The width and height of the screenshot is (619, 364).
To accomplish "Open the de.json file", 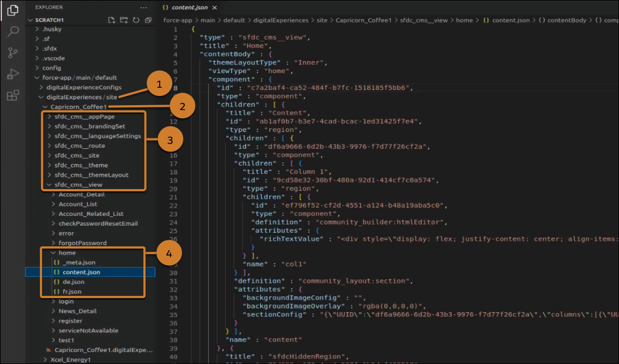I will [x=74, y=282].
